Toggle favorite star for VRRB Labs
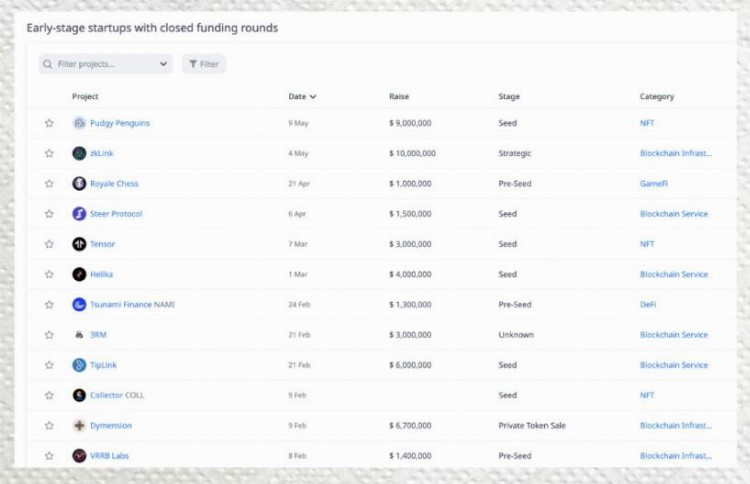750x484 pixels. click(49, 456)
